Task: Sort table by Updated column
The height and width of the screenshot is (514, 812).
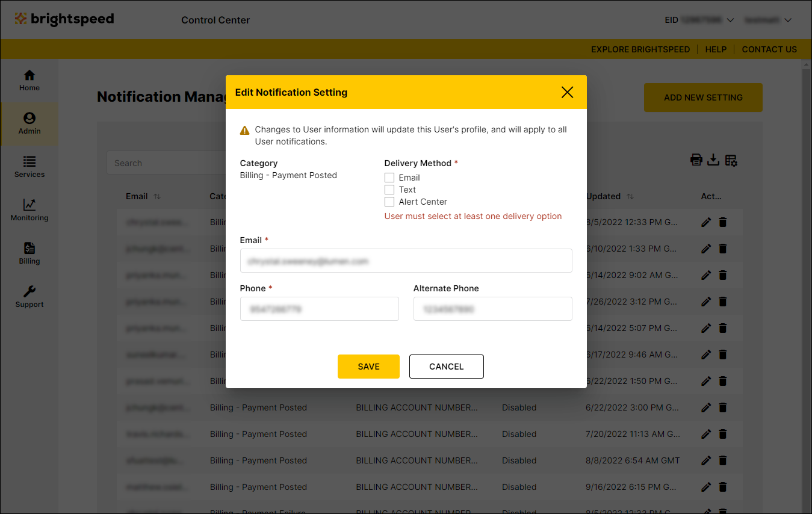Action: [x=630, y=196]
